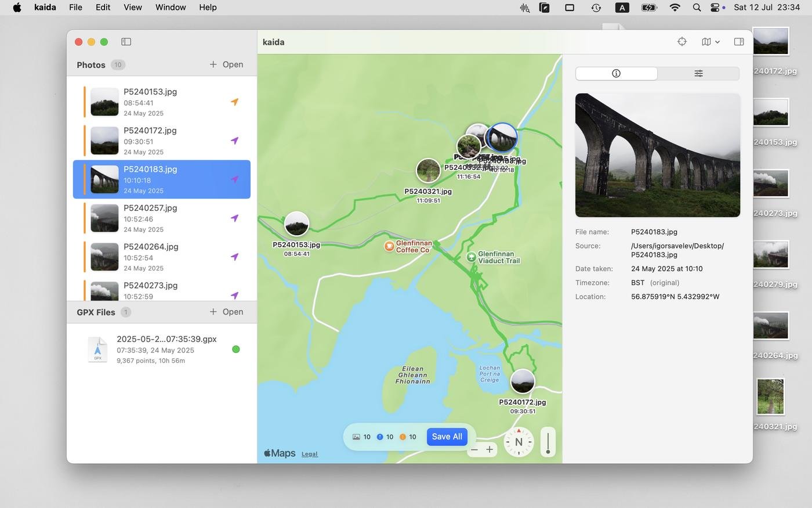
Task: Click the green status dot of GPX file
Action: [235, 350]
